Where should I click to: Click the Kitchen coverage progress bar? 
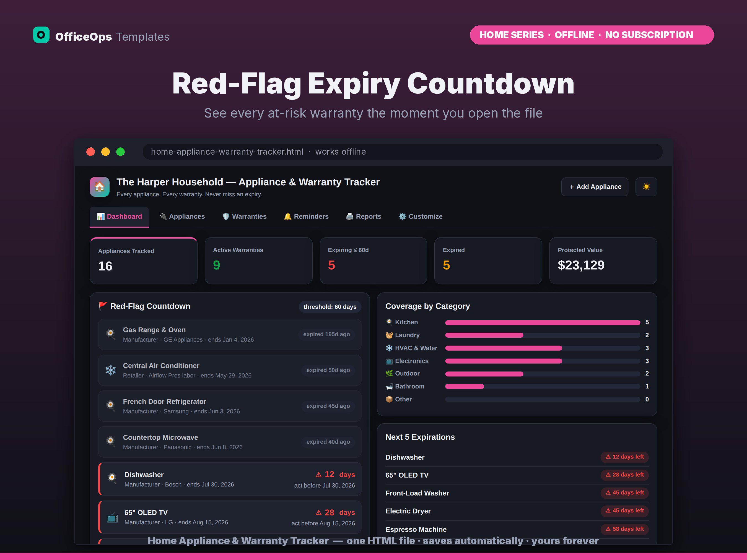pyautogui.click(x=542, y=323)
